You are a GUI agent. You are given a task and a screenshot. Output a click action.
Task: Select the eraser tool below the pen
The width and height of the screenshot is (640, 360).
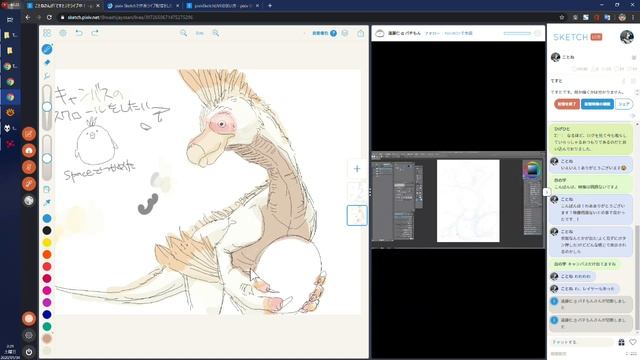[x=47, y=62]
